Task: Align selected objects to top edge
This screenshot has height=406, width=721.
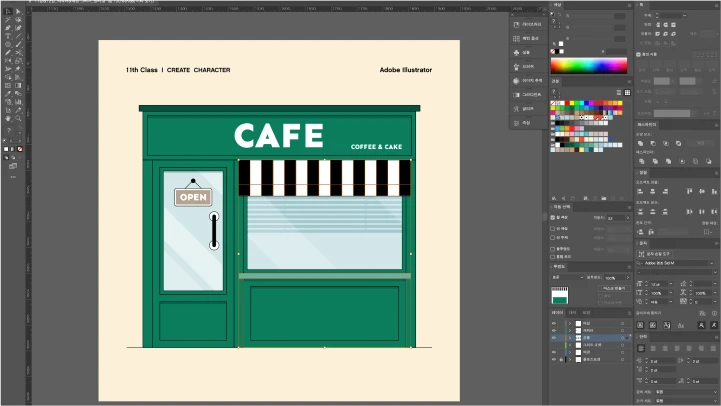Action: 689,191
